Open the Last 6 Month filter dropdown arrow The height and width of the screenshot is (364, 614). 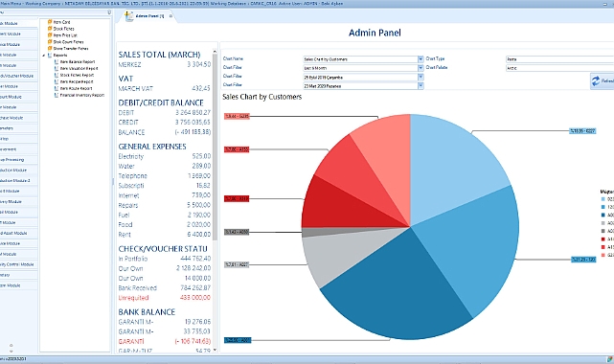(421, 68)
